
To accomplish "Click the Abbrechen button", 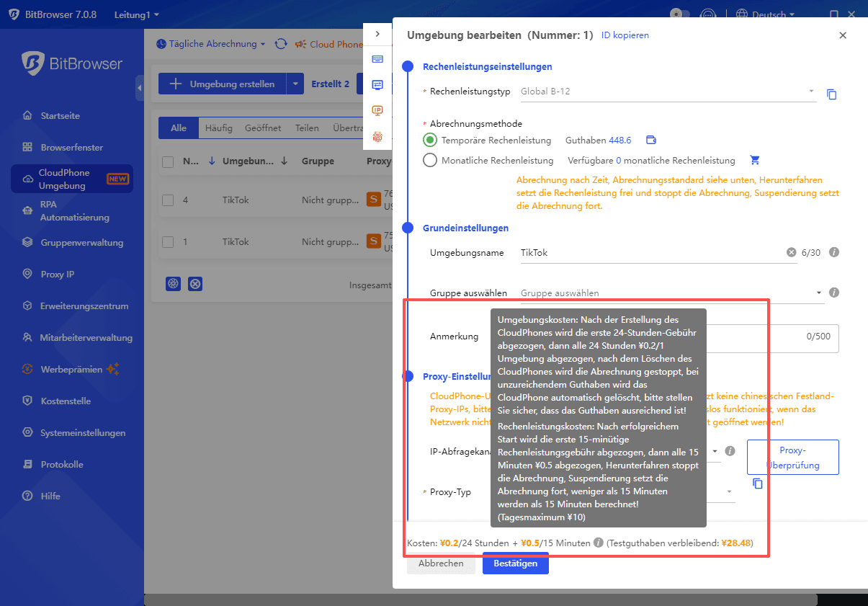I will (441, 563).
